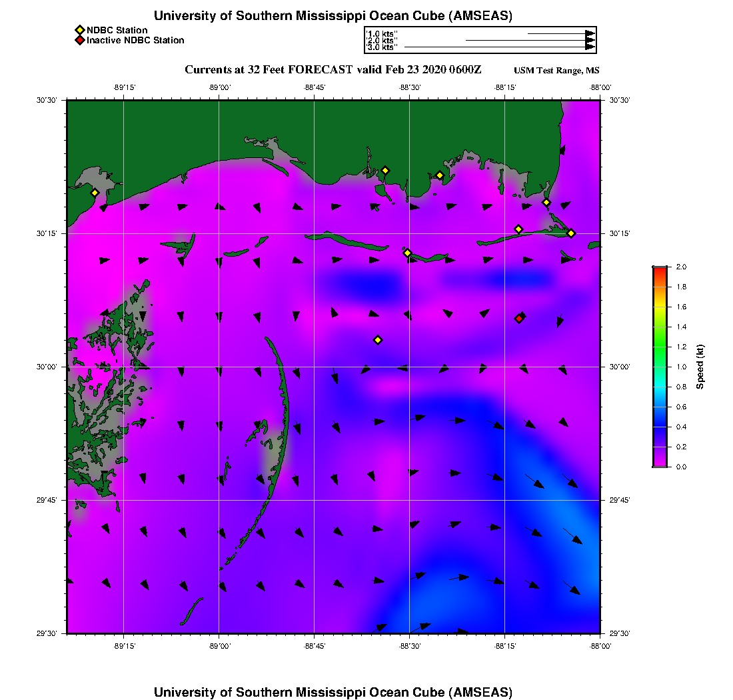This screenshot has height=700, width=733.
Task: Click the 0.0 value on the color bar
Action: pos(681,467)
